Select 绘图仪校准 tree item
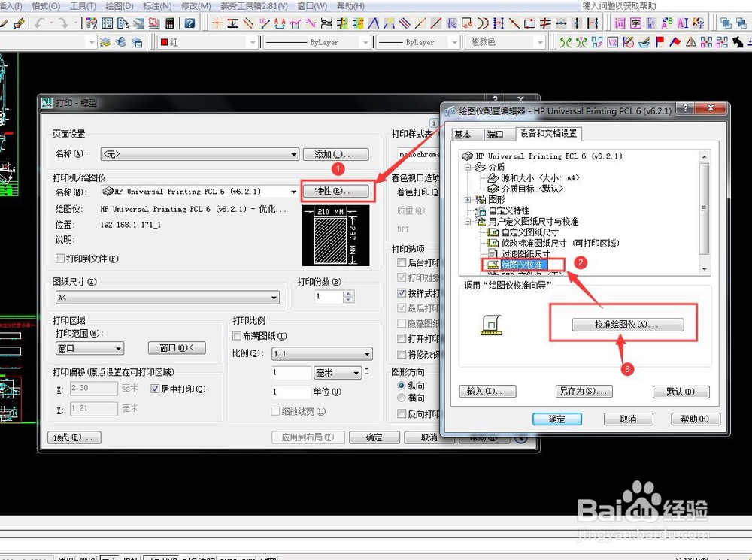The width and height of the screenshot is (752, 560). tap(523, 265)
